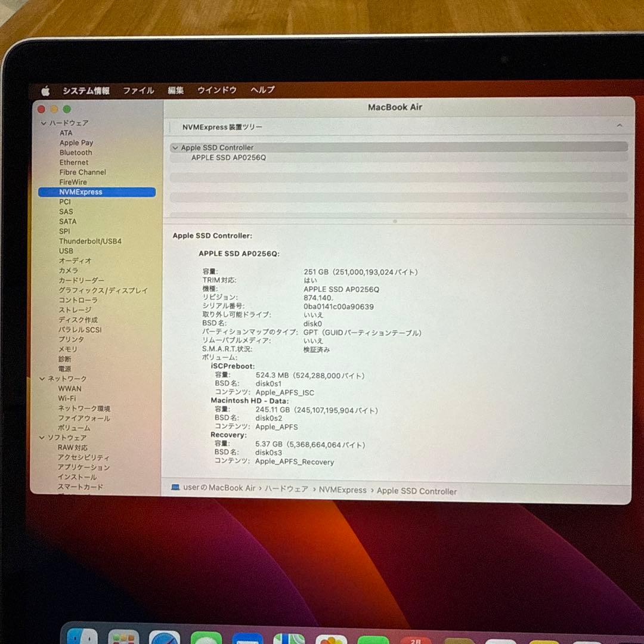
Task: Collapse the NVMExpress装置ツリー header chevron
Action: (x=620, y=125)
